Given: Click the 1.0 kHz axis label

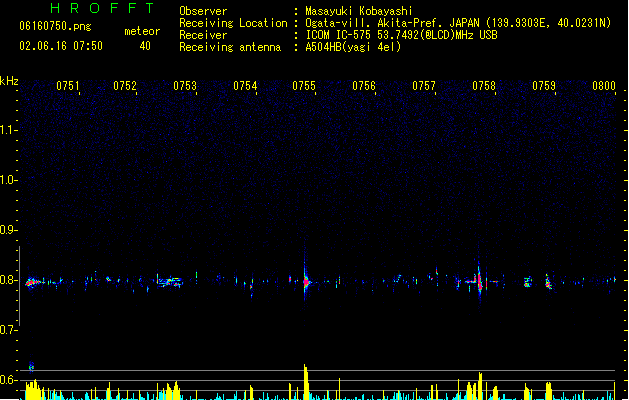Looking at the screenshot, I should click(x=8, y=179).
